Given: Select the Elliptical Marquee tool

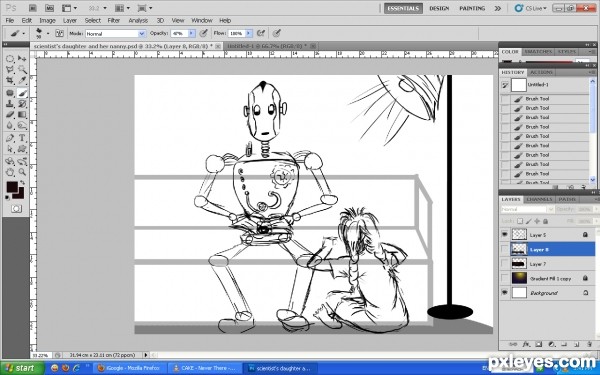Looking at the screenshot, I should pos(10,59).
